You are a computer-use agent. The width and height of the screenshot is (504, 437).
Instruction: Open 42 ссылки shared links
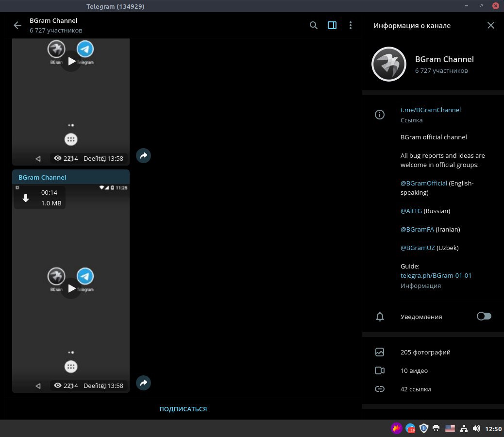point(416,389)
